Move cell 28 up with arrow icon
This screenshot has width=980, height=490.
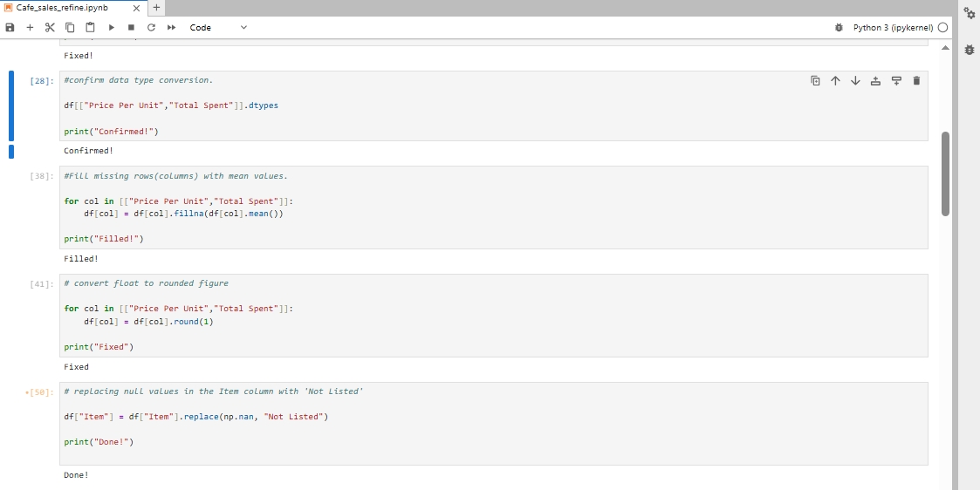click(x=835, y=80)
